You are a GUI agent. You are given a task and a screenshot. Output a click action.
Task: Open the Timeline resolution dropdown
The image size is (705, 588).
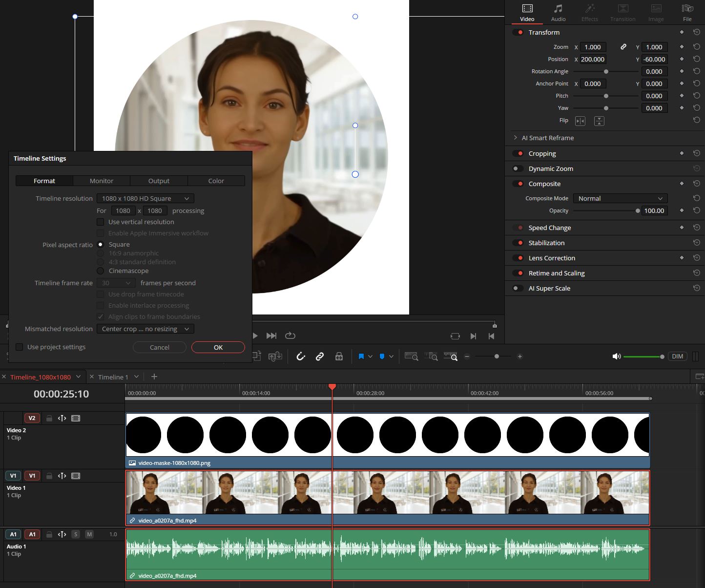(145, 198)
